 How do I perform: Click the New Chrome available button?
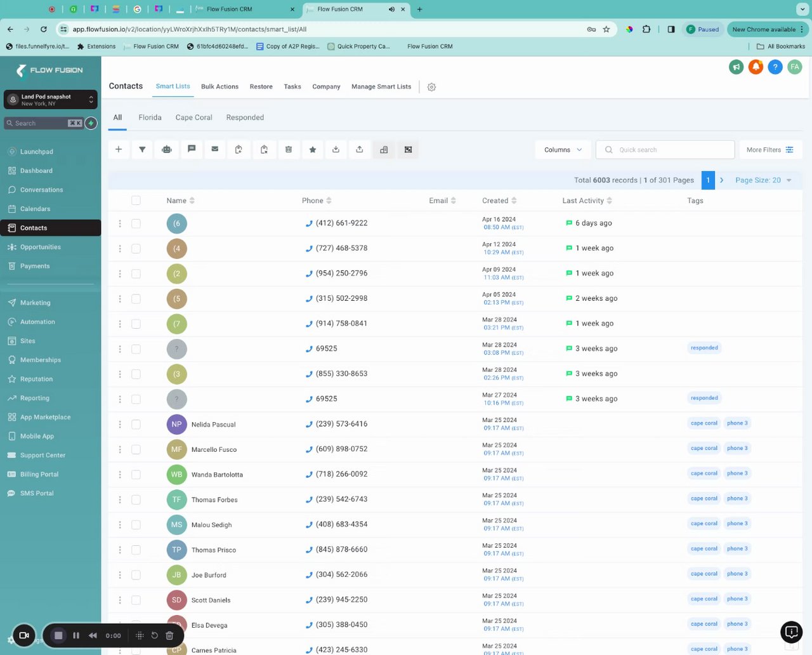[768, 29]
